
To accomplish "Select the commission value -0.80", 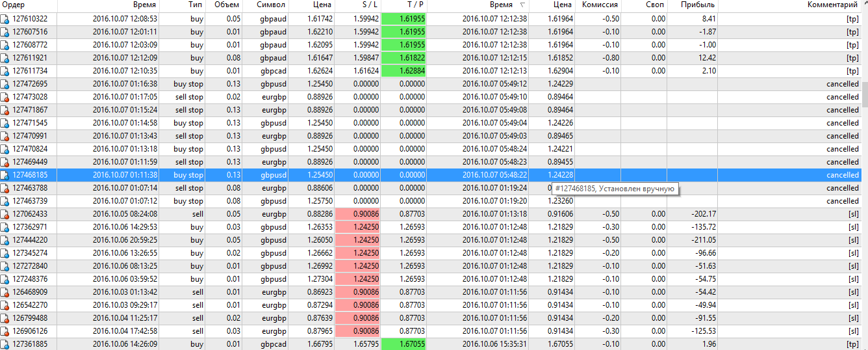I will [610, 58].
